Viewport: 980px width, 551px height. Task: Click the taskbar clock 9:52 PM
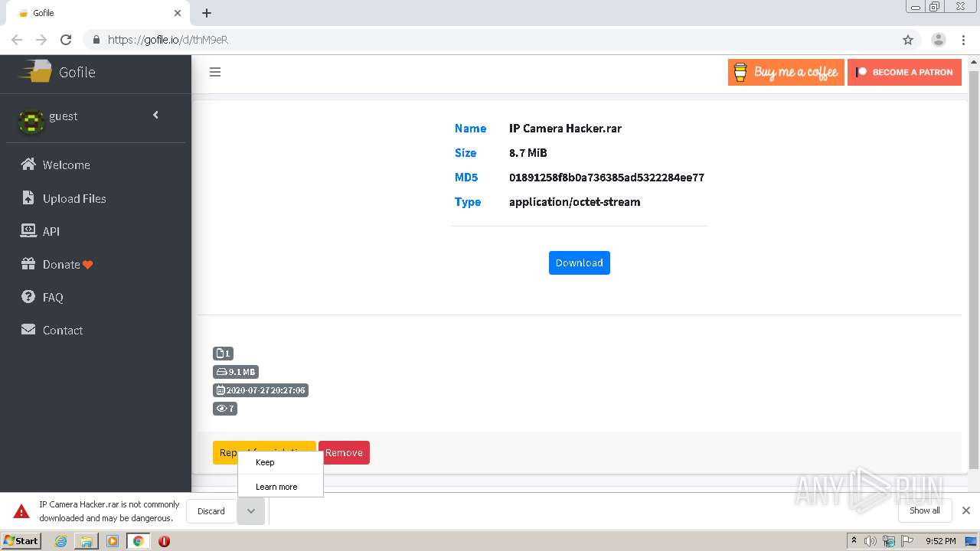pyautogui.click(x=940, y=541)
